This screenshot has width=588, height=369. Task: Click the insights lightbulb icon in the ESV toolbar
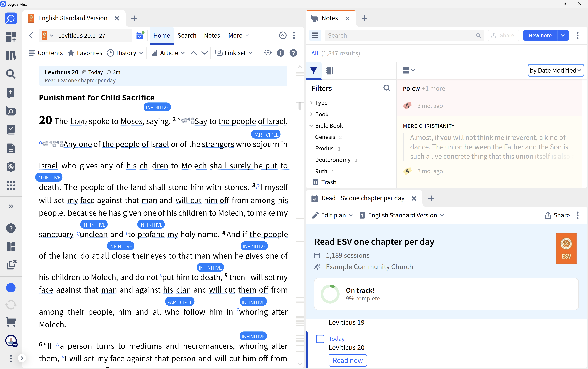pyautogui.click(x=268, y=53)
